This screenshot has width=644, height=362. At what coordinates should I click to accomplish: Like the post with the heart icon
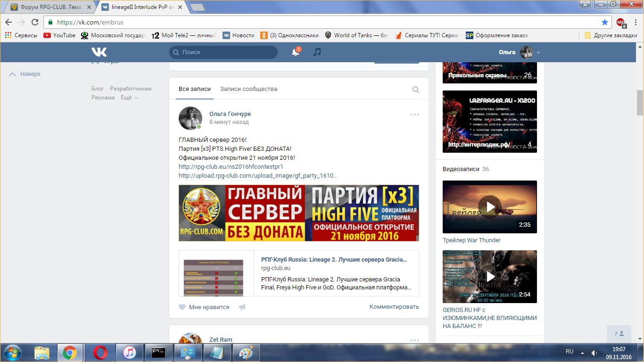pyautogui.click(x=182, y=307)
